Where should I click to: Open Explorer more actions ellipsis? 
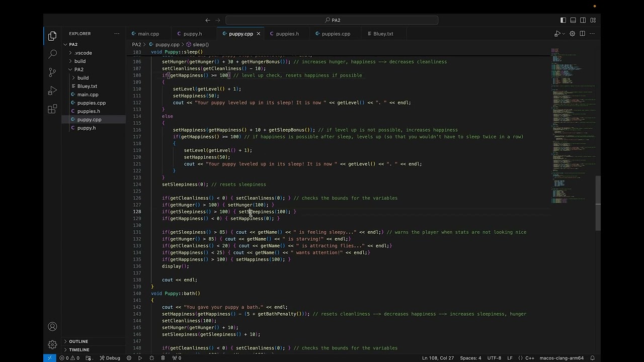[x=117, y=34]
